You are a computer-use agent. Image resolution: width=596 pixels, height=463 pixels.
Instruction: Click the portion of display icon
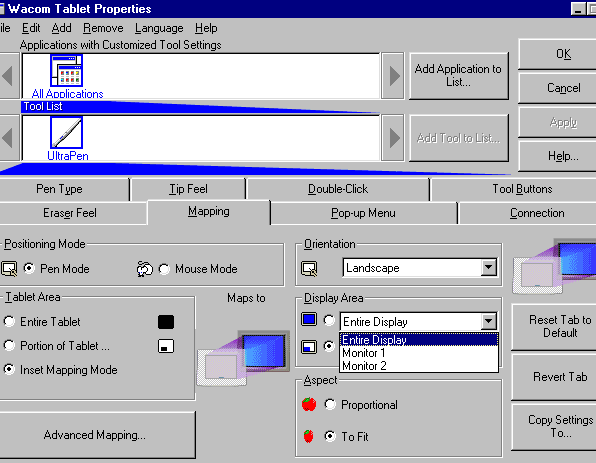tap(309, 347)
